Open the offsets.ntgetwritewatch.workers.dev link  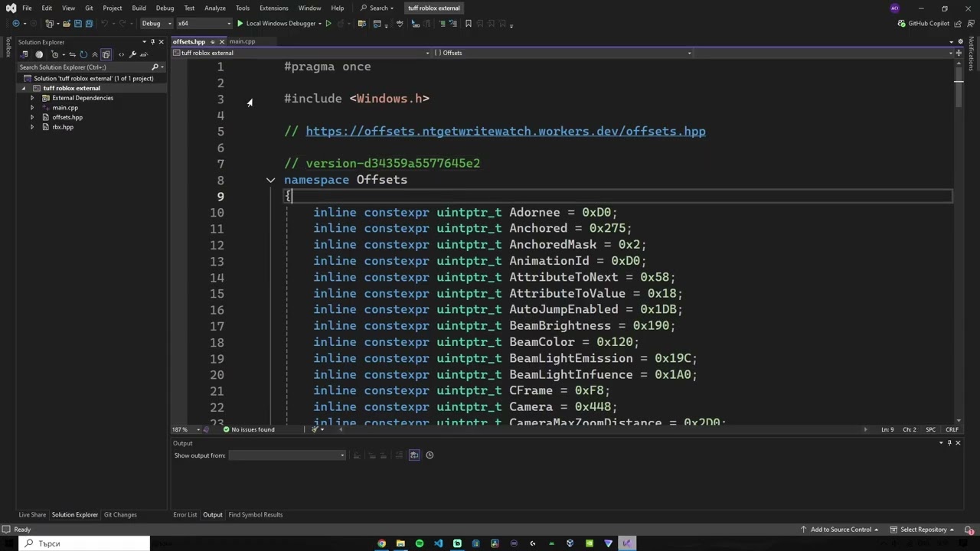tap(505, 132)
